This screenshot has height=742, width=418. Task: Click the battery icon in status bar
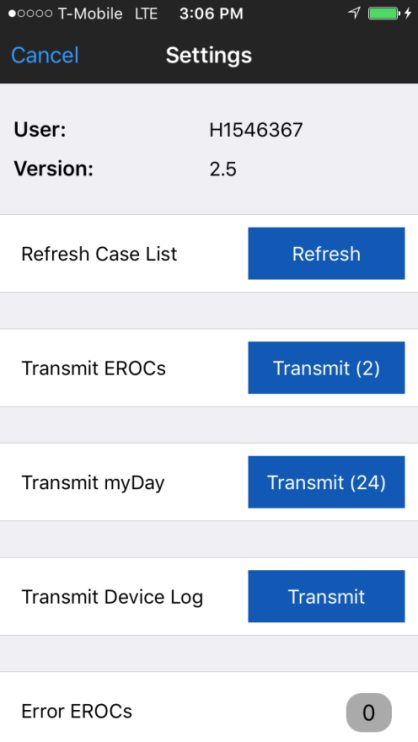click(x=384, y=13)
